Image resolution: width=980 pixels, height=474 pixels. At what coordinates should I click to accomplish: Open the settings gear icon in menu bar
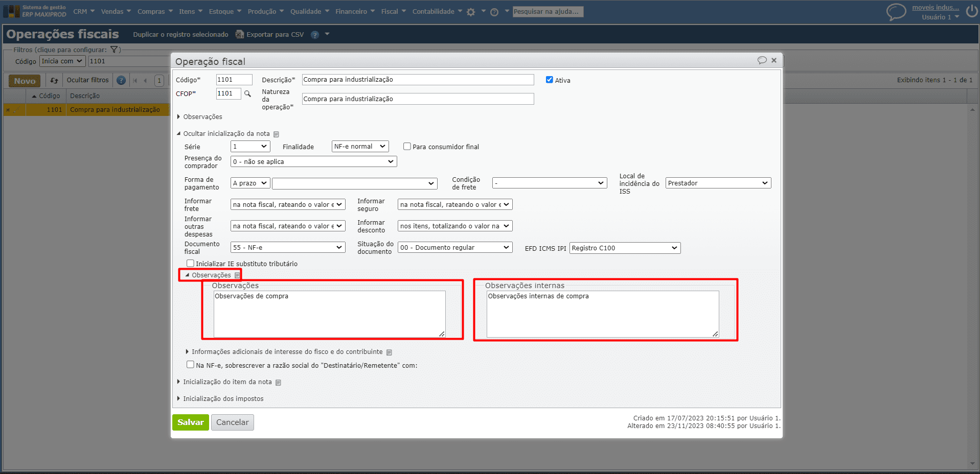coord(471,12)
